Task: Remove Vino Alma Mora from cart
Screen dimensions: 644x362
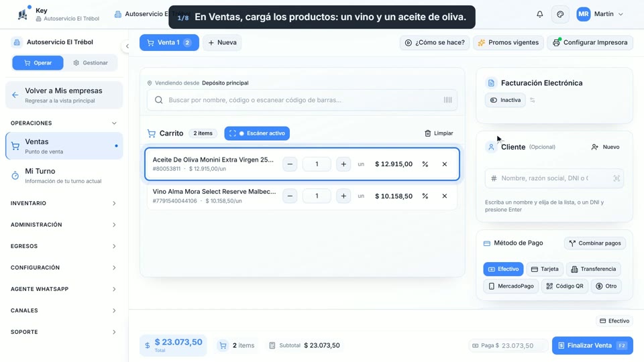Action: click(444, 196)
